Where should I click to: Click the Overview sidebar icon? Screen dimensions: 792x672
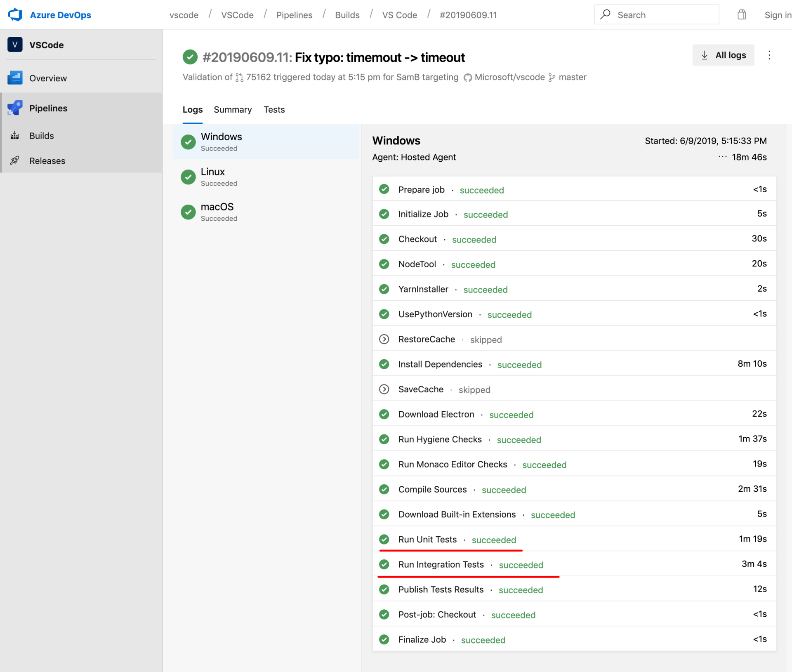point(15,78)
